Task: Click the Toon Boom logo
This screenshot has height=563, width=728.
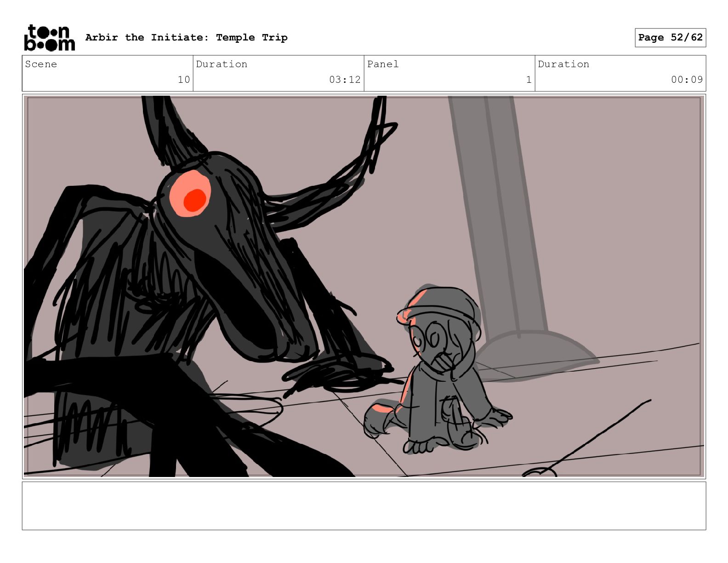Action: pos(49,38)
